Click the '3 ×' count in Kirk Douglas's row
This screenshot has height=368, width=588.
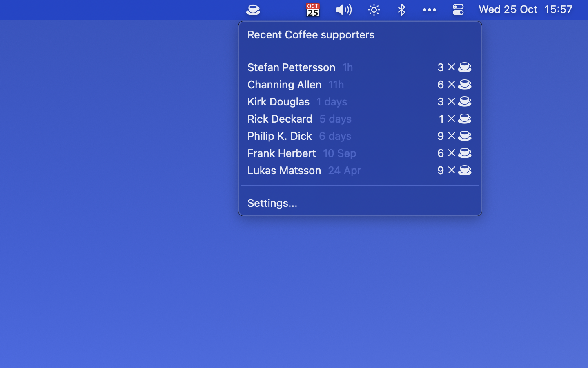pos(446,101)
